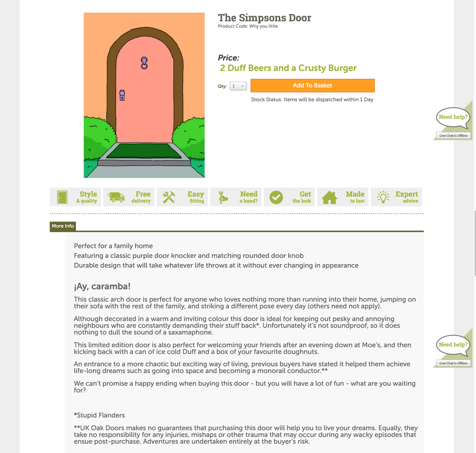Viewport: 476px width, 453px height.
Task: Click the Easy fitting icon
Action: [169, 197]
